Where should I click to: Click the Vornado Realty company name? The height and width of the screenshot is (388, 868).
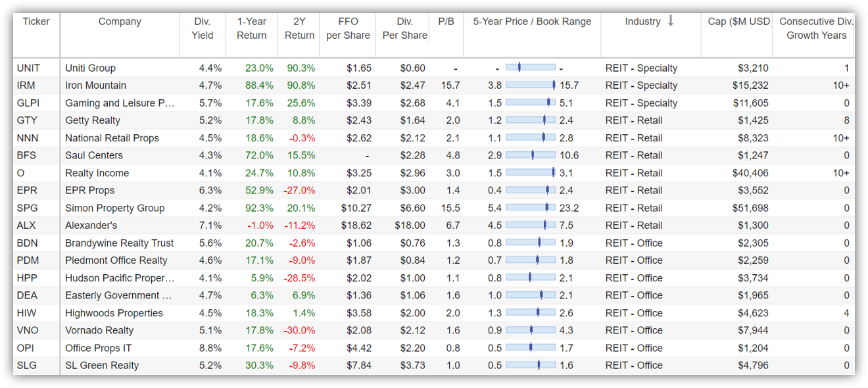(99, 330)
